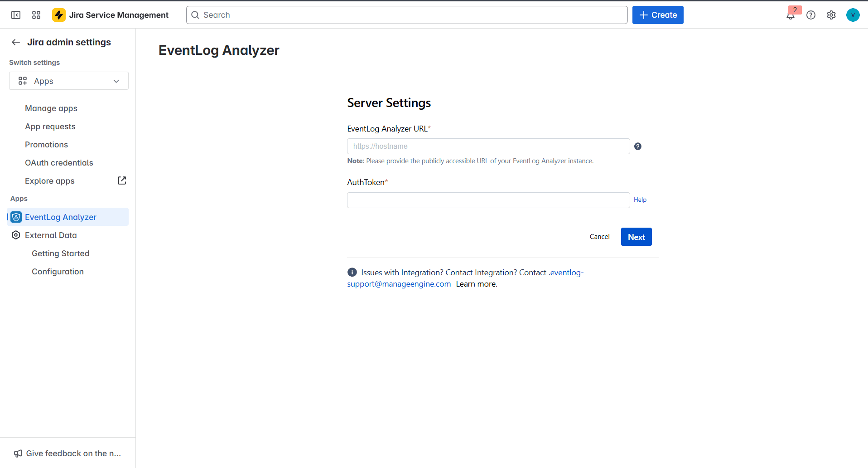Click the Learn more text
Viewport: 868px width, 468px height.
click(x=477, y=284)
